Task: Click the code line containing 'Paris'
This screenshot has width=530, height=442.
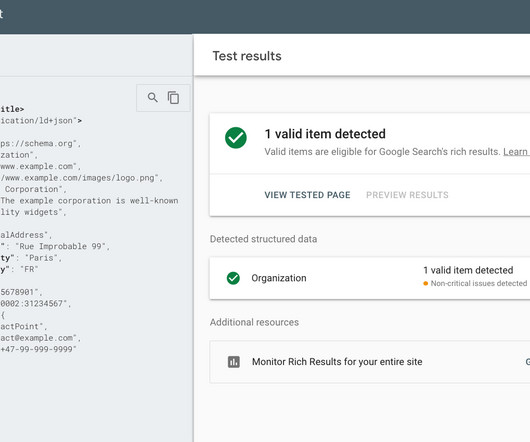Action: [x=31, y=258]
